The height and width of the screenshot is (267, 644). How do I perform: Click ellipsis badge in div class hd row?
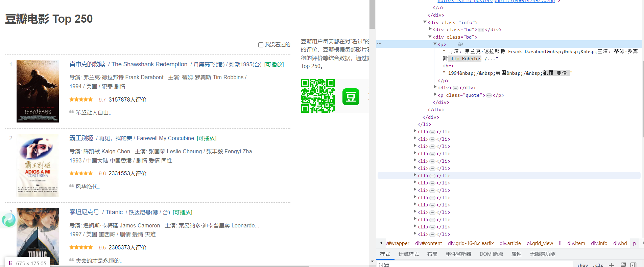point(481,30)
